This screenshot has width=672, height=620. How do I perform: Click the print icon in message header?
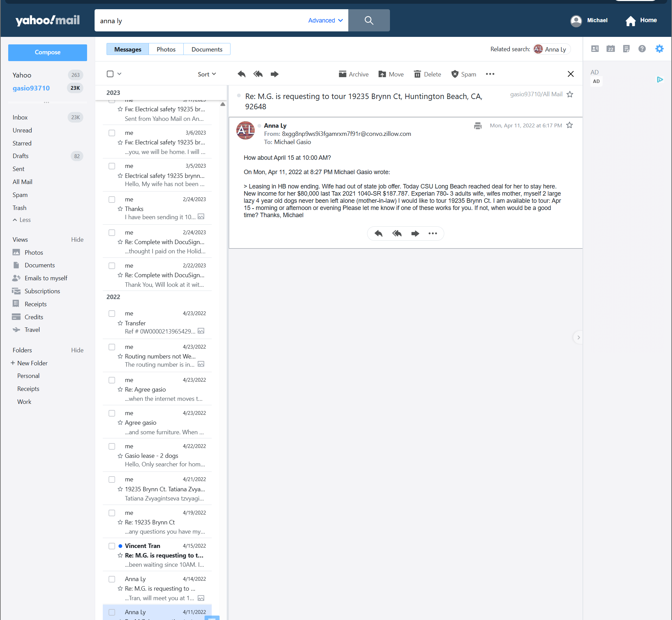478,126
